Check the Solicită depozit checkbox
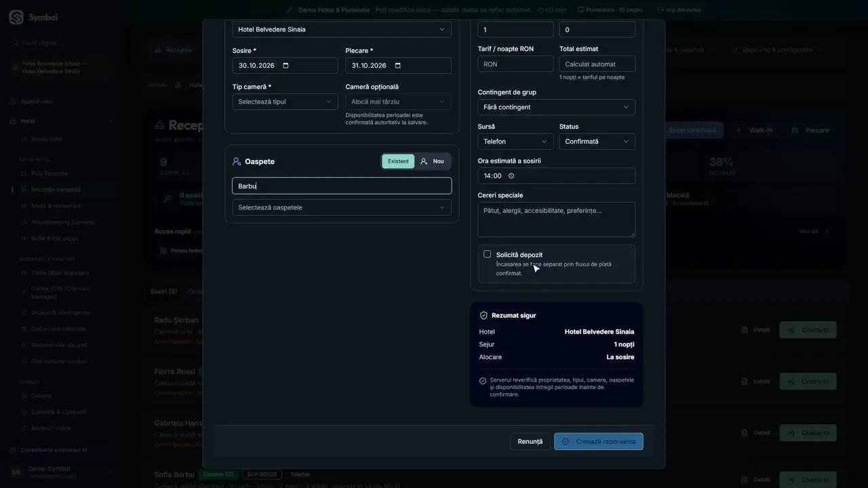This screenshot has width=868, height=488. (x=487, y=254)
